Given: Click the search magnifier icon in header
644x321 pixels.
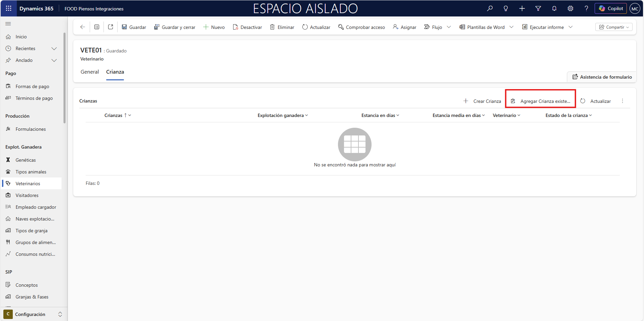Looking at the screenshot, I should (490, 8).
